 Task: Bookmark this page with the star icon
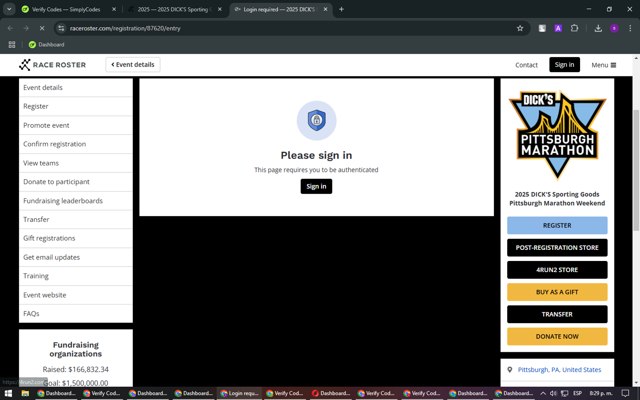coord(520,28)
